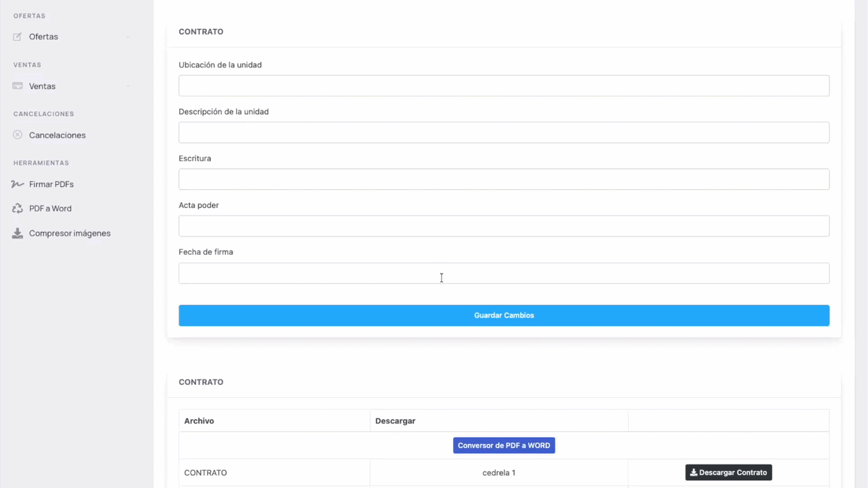The height and width of the screenshot is (488, 868).
Task: Open the Conversor de PDF a WORD button
Action: tap(504, 445)
